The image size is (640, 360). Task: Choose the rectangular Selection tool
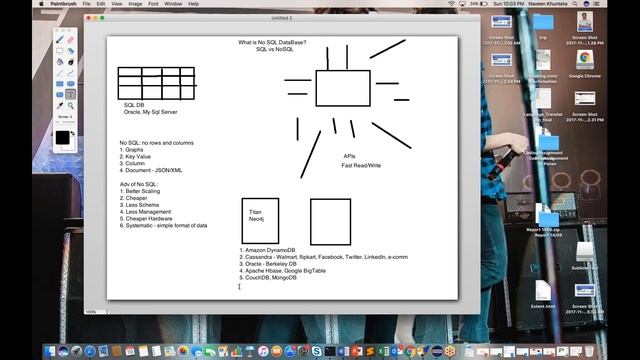[60, 51]
